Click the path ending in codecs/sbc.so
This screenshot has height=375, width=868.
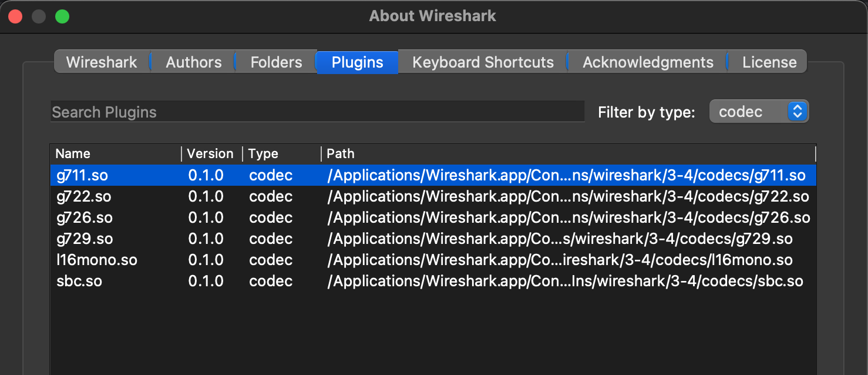pyautogui.click(x=565, y=281)
